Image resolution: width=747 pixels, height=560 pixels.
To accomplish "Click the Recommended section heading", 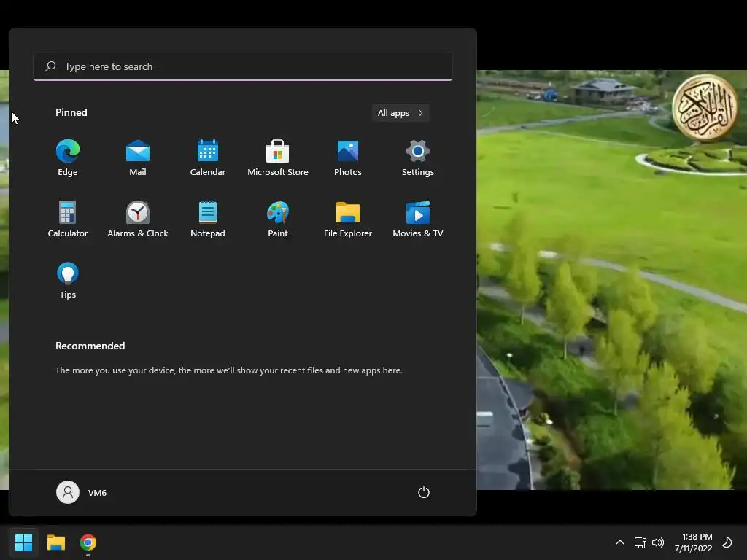I will pos(90,346).
